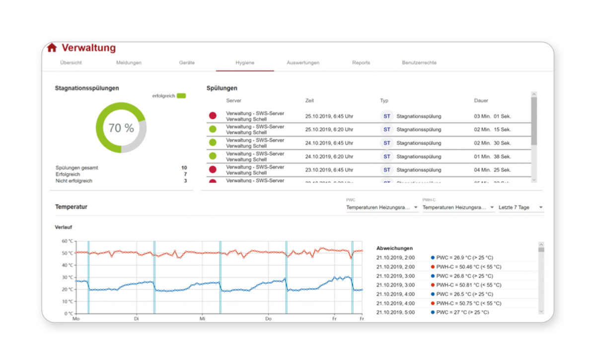The image size is (596, 364).
Task: Open the Auswertungen tab
Action: 303,63
